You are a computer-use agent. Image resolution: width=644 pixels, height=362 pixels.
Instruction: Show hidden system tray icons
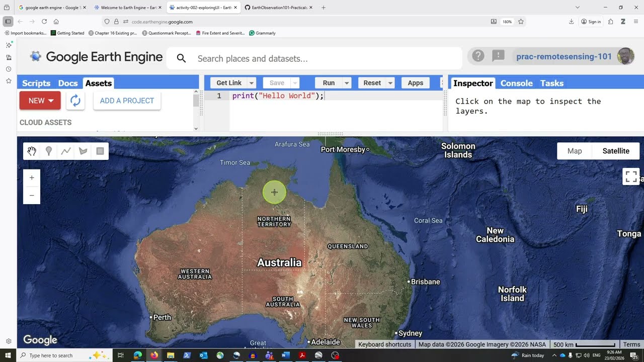554,355
